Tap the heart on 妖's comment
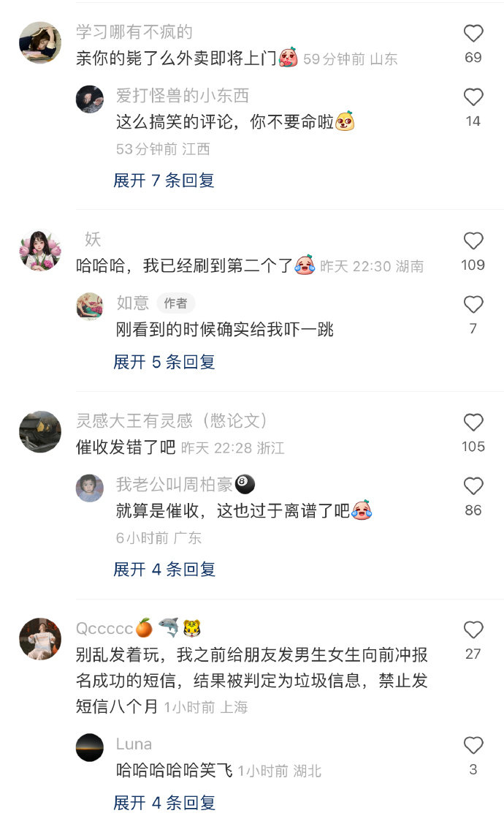The height and width of the screenshot is (824, 504). (x=473, y=241)
